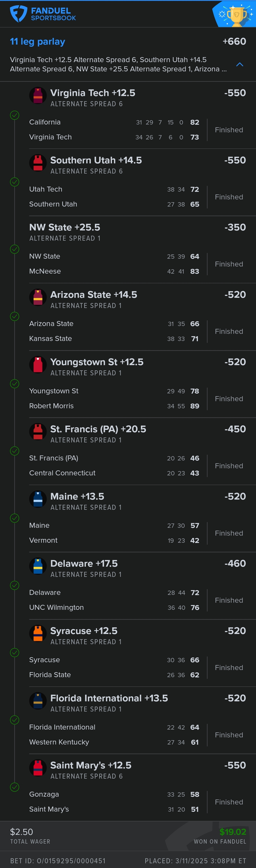Click the Delaware jersey icon

pyautogui.click(x=38, y=566)
